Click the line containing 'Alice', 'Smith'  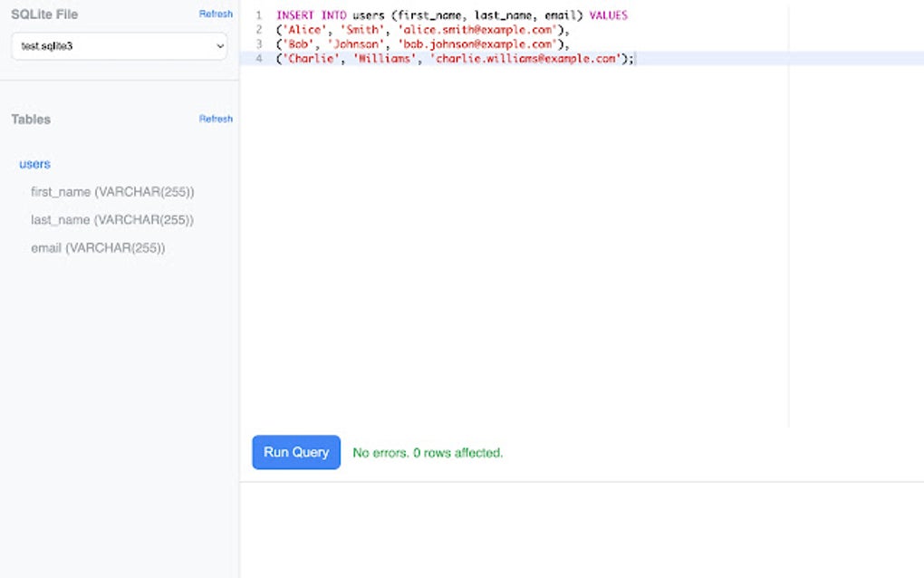pos(422,30)
